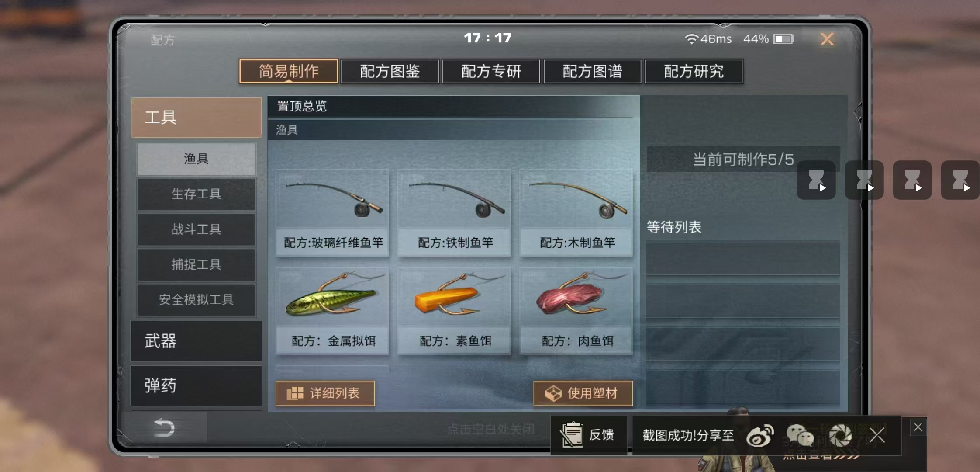This screenshot has height=472, width=980.
Task: Click the back arrow icon
Action: 164,427
